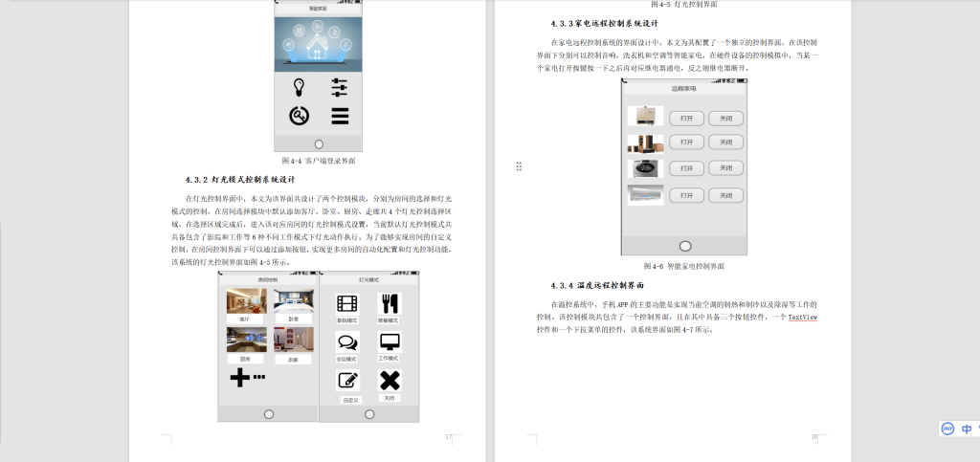The width and height of the screenshot is (980, 462).
Task: Click the monitor 工作模式 icon
Action: [390, 342]
